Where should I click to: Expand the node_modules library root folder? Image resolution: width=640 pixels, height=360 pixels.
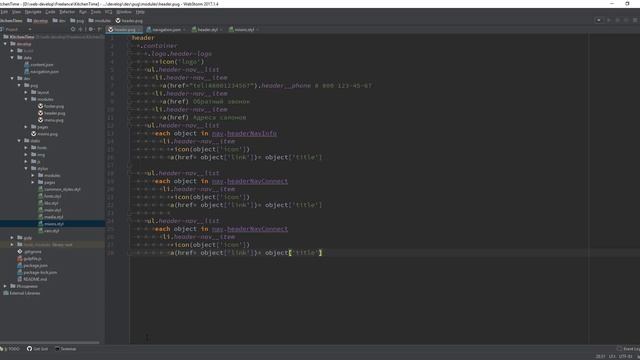coord(12,244)
